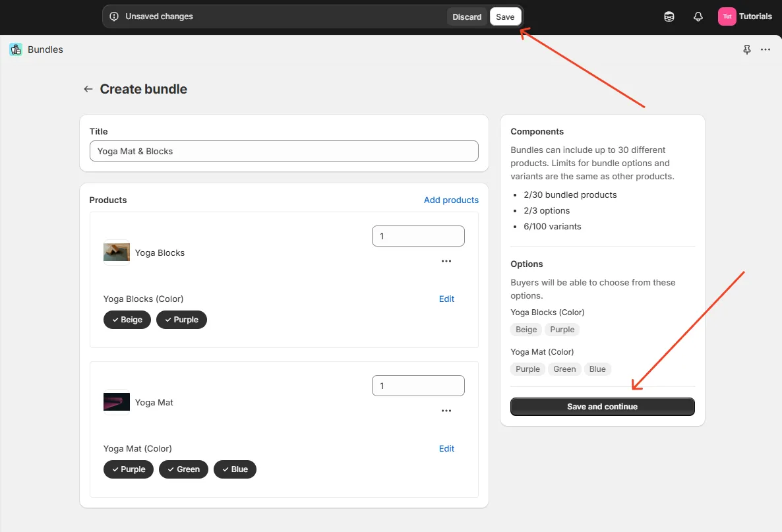Toggle the Purple Yoga Blocks color chip
Viewport: 782px width, 532px height.
[x=181, y=320]
